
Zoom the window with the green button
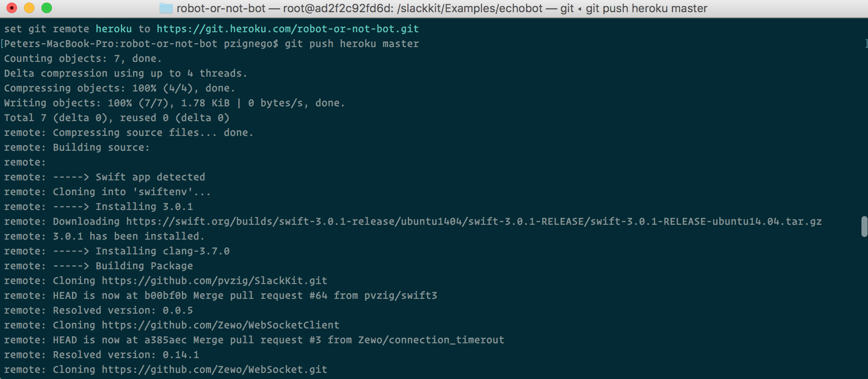[47, 8]
